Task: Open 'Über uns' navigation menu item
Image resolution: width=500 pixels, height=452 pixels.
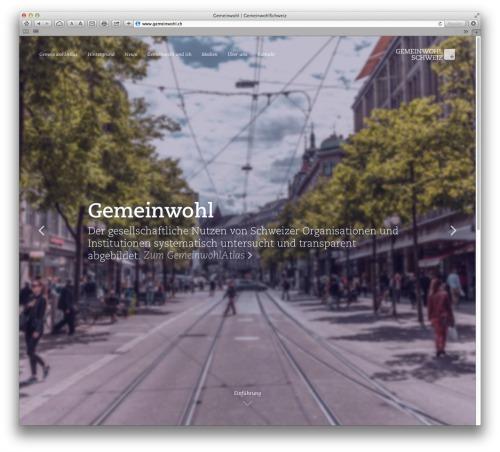Action: pyautogui.click(x=237, y=54)
